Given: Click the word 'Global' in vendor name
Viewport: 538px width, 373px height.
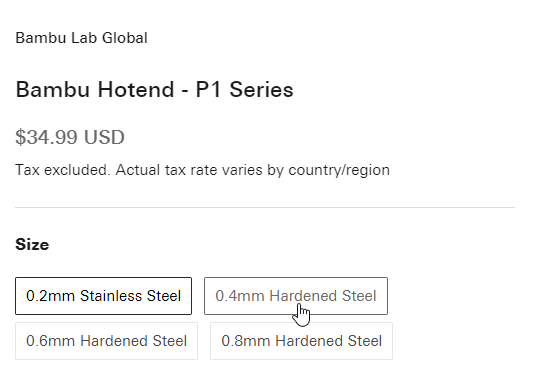Looking at the screenshot, I should (125, 38).
